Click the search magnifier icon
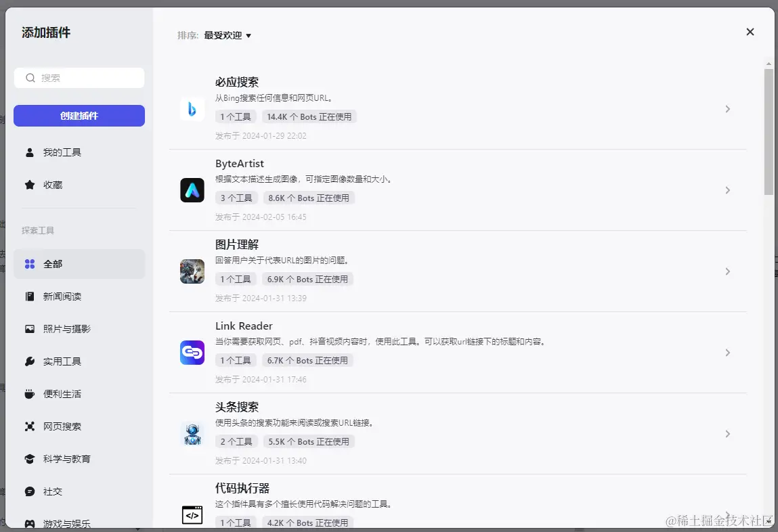Viewport: 778px width, 532px height. click(x=30, y=78)
